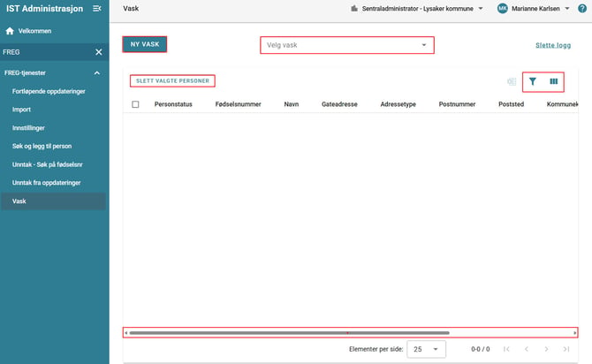Screen dimensions: 592x364
Task: Go to first page icon
Action: 506,349
